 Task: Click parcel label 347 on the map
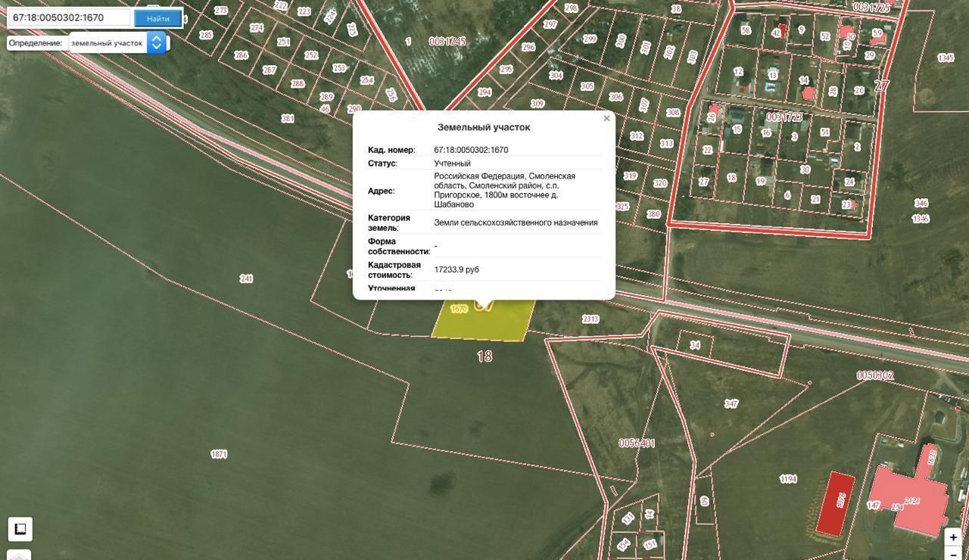pos(731,403)
